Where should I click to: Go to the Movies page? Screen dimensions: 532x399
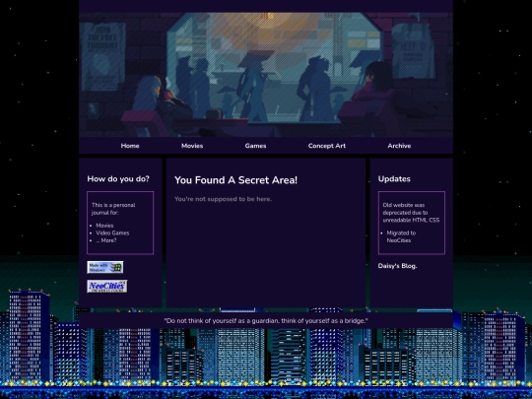[x=192, y=146]
